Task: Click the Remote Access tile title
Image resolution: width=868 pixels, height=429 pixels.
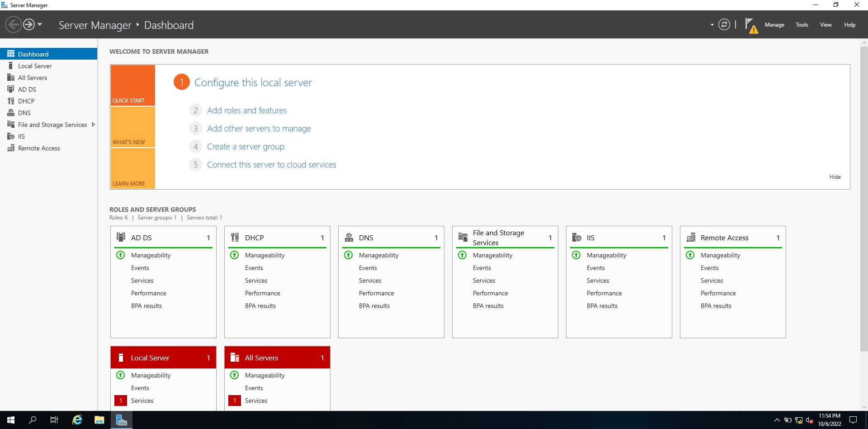Action: tap(725, 238)
